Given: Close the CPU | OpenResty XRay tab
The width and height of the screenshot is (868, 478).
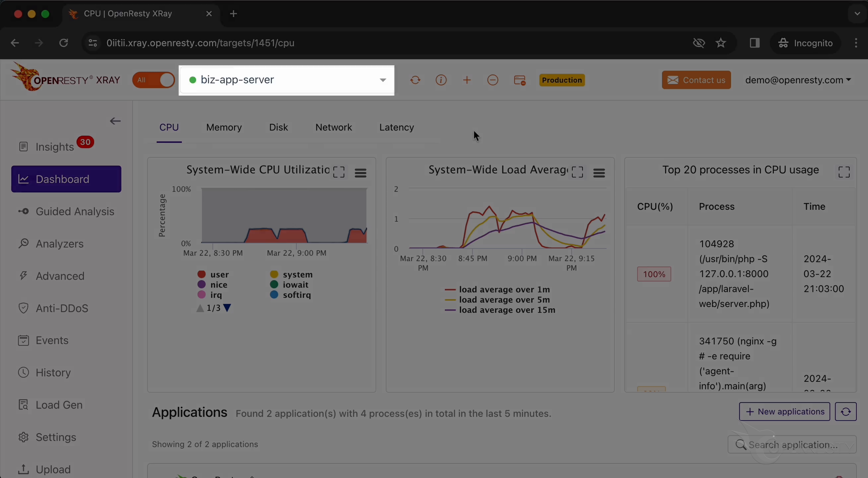Looking at the screenshot, I should click(209, 14).
